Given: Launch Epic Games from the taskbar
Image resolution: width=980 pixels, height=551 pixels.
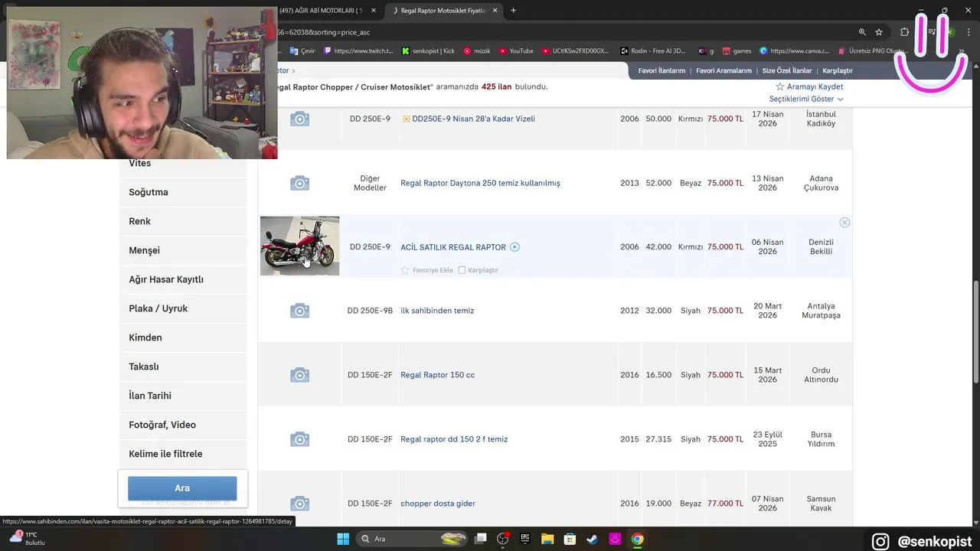Looking at the screenshot, I should (525, 539).
